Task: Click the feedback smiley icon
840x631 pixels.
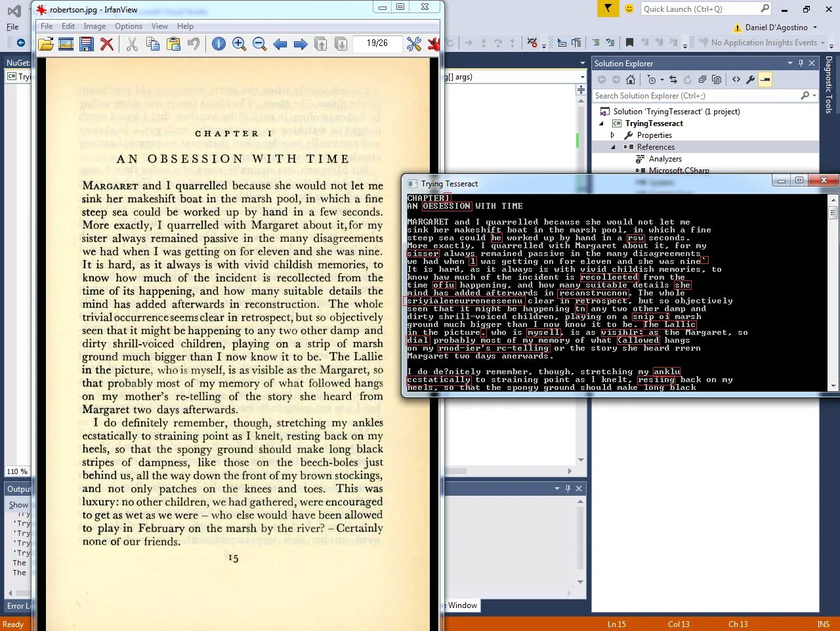Action: (629, 9)
